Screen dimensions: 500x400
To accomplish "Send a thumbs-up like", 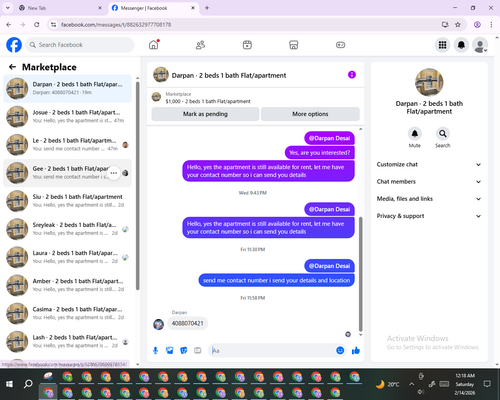I will pyautogui.click(x=356, y=350).
